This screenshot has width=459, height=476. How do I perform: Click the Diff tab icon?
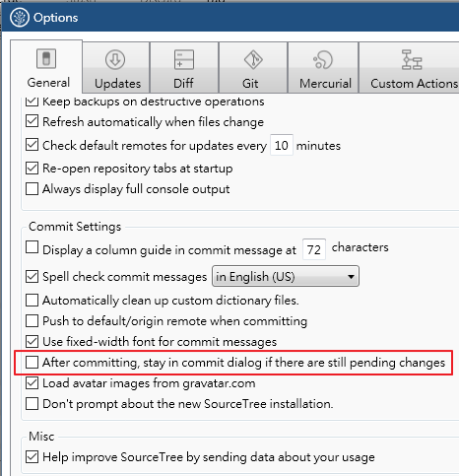(x=184, y=59)
